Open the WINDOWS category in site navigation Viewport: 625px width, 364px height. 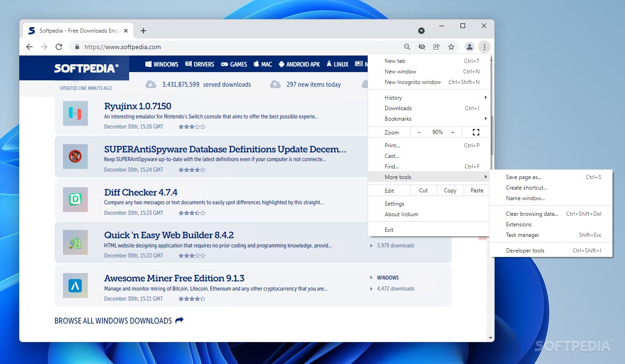pos(162,64)
